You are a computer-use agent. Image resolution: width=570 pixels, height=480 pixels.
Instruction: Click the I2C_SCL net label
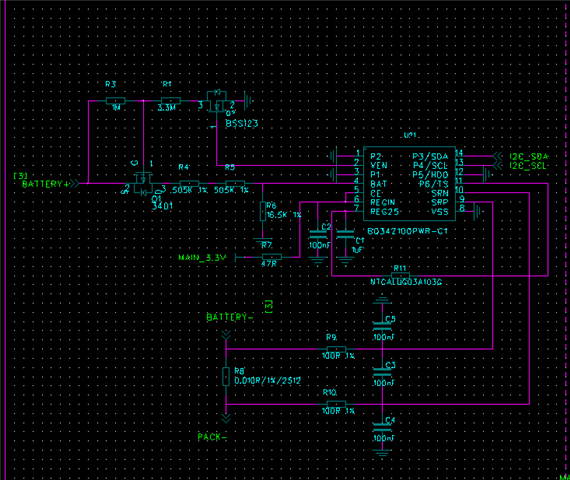click(x=528, y=166)
